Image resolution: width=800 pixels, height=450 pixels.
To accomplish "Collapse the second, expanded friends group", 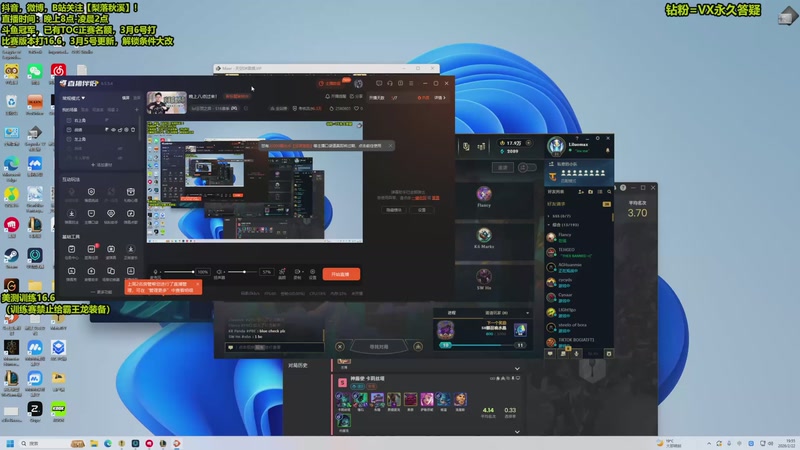I will (x=563, y=224).
